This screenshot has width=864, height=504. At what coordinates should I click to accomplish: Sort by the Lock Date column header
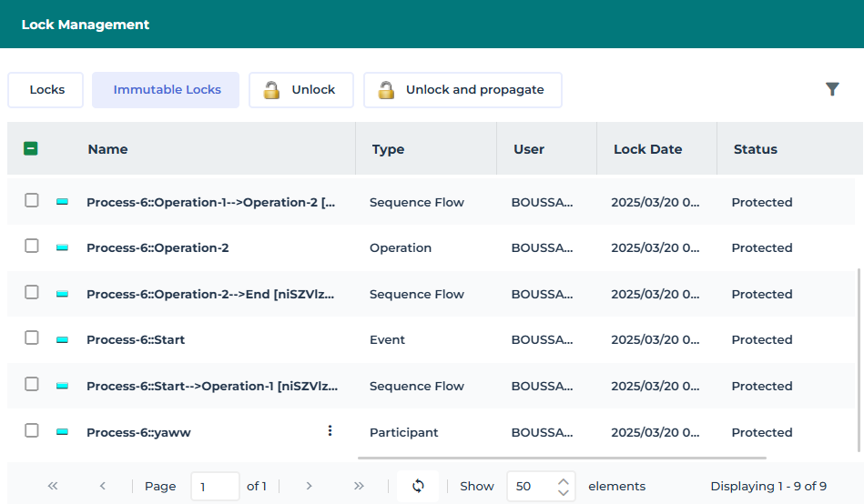click(647, 149)
